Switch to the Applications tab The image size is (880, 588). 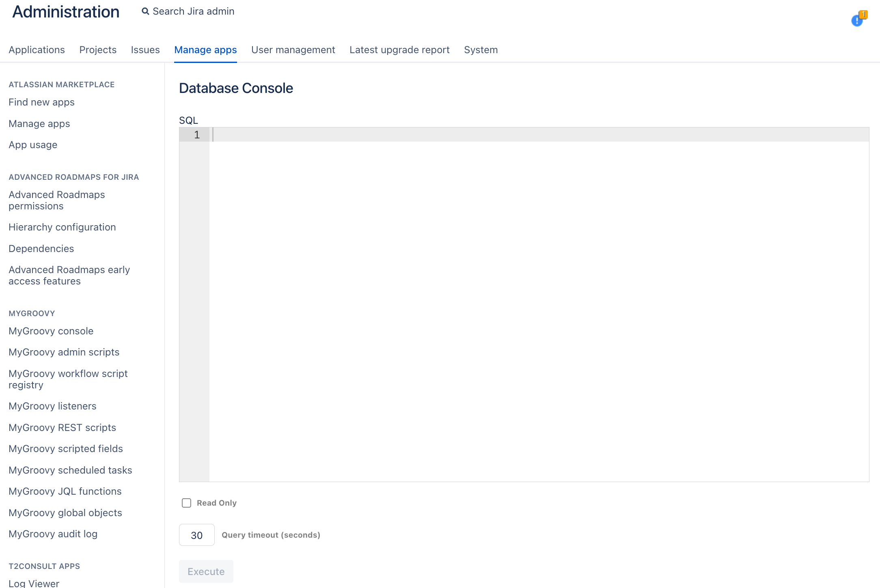(x=37, y=50)
